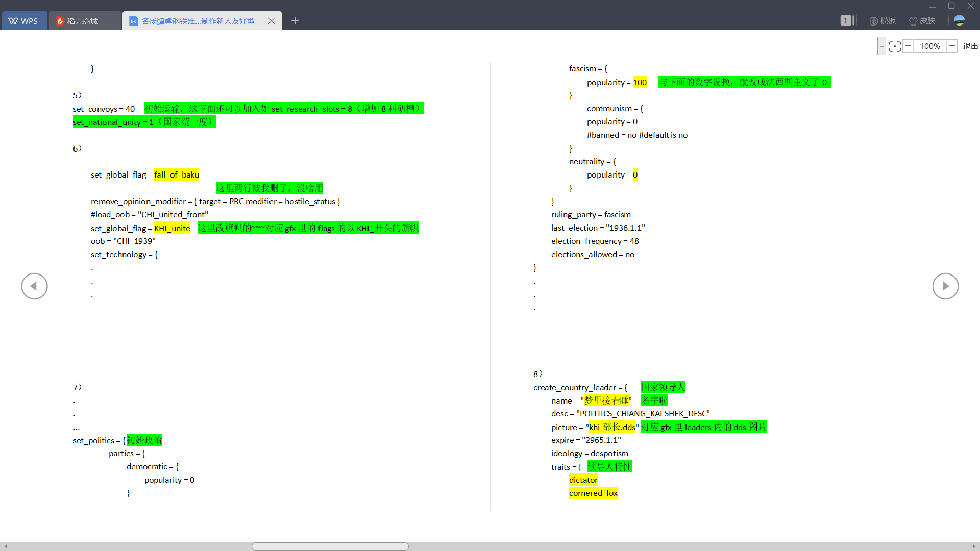Click the highlighted khi-部长.dds filename

click(x=612, y=427)
